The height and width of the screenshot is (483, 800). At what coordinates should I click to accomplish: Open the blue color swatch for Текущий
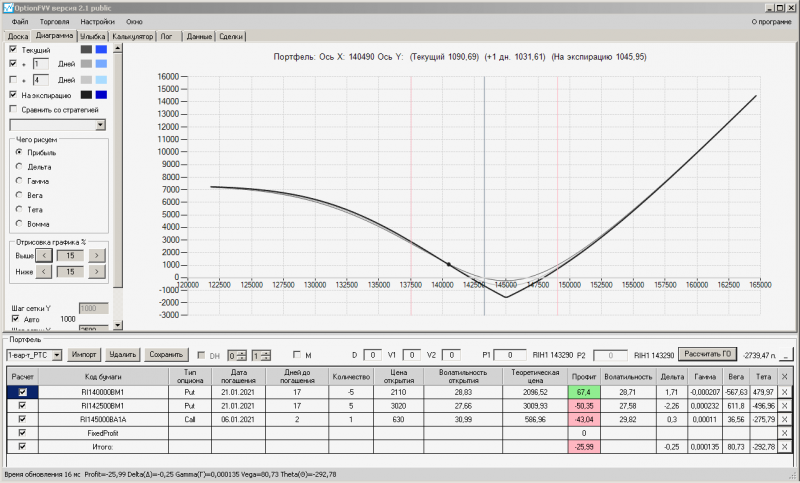pyautogui.click(x=101, y=49)
